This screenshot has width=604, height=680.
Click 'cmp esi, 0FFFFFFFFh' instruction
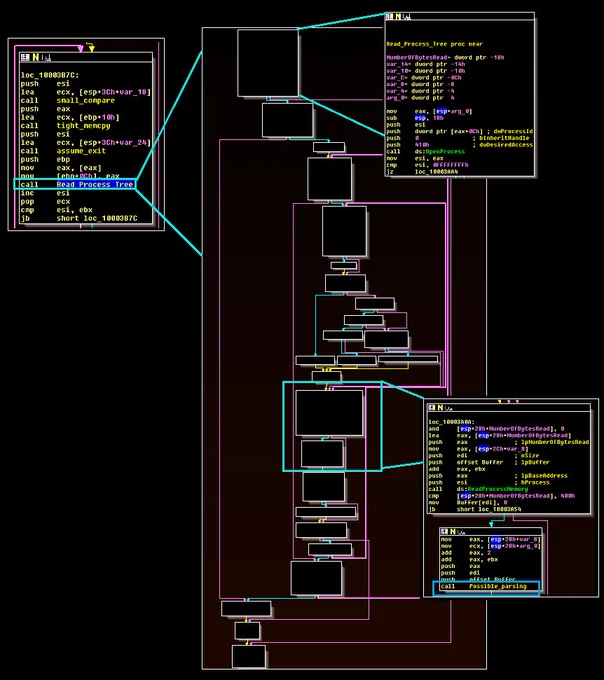coord(428,165)
